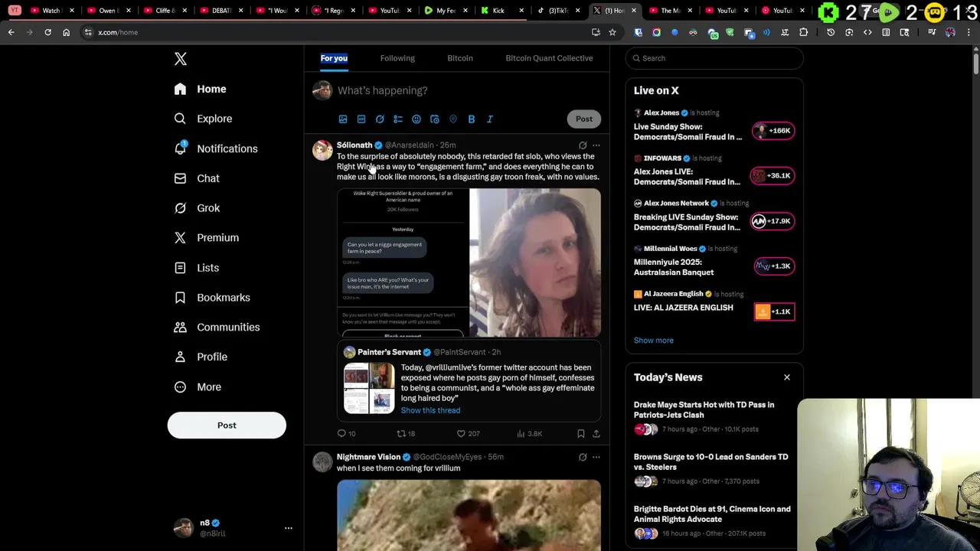
Task: Click the X logo in sidebar
Action: pos(180,59)
